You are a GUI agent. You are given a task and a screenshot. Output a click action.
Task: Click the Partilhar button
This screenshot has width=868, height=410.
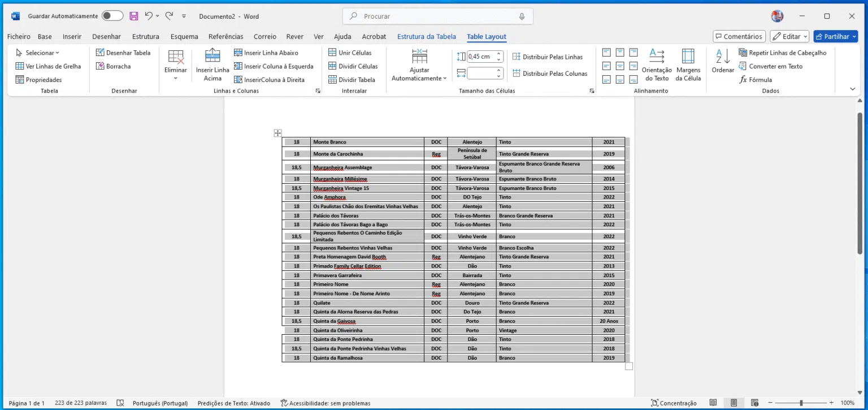pos(836,36)
